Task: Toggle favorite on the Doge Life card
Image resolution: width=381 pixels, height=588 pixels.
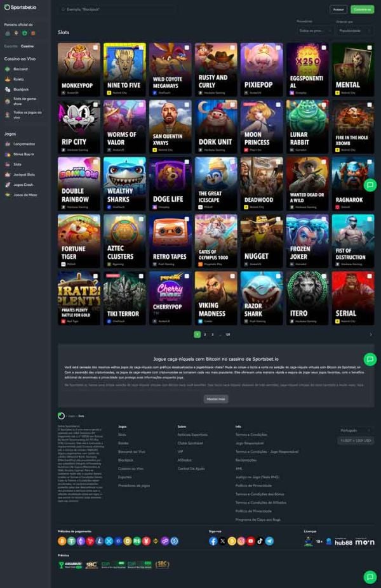Action: [x=187, y=162]
